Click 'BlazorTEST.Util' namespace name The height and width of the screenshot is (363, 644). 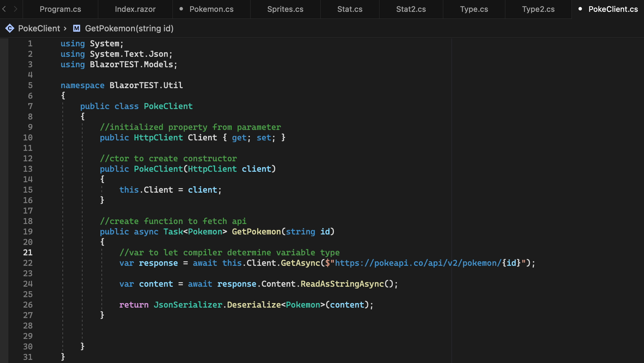tap(146, 85)
